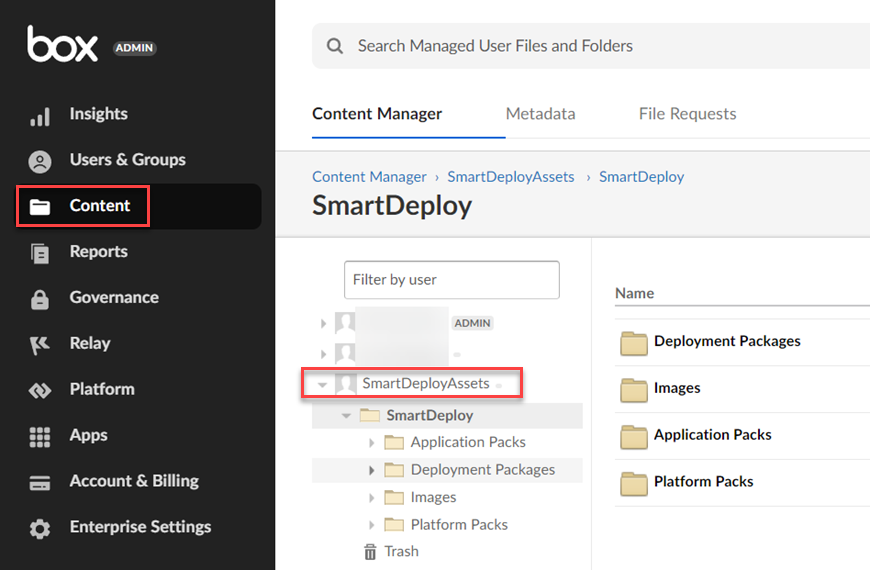Click the Images folder icon in list
The image size is (870, 570).
(x=634, y=390)
